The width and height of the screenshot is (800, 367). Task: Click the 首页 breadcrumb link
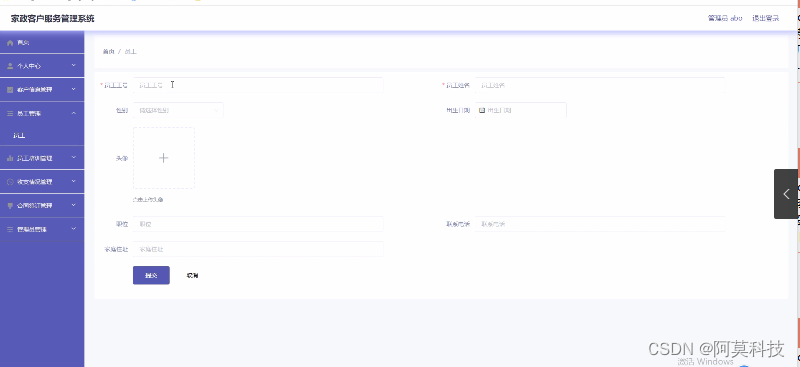[108, 52]
